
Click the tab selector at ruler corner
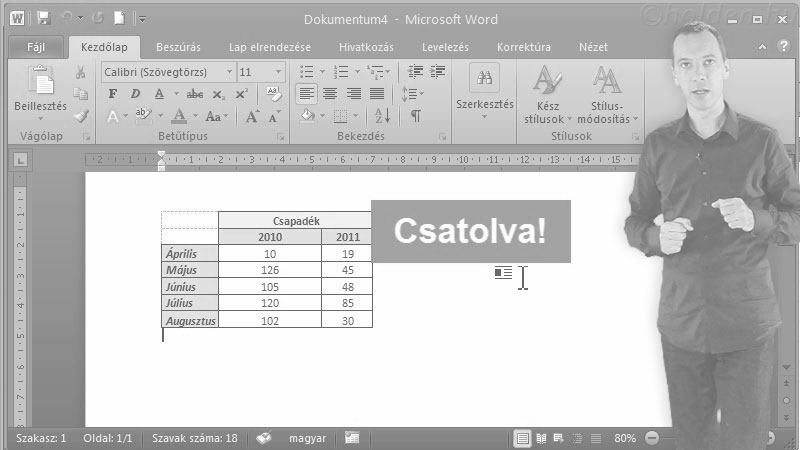(20, 161)
